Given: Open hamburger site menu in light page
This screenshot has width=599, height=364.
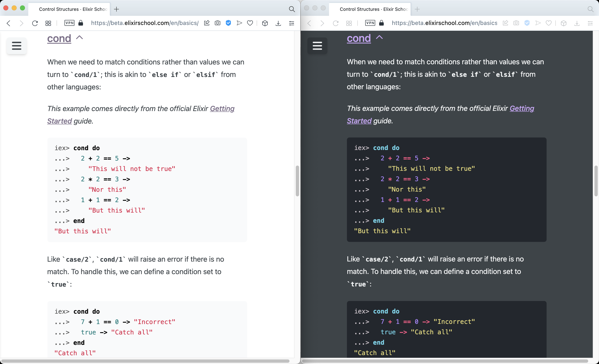Looking at the screenshot, I should point(16,46).
